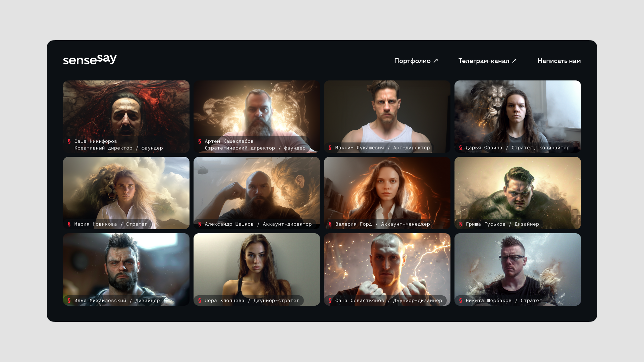Click the text Креативный директор / фаундер

click(119, 148)
